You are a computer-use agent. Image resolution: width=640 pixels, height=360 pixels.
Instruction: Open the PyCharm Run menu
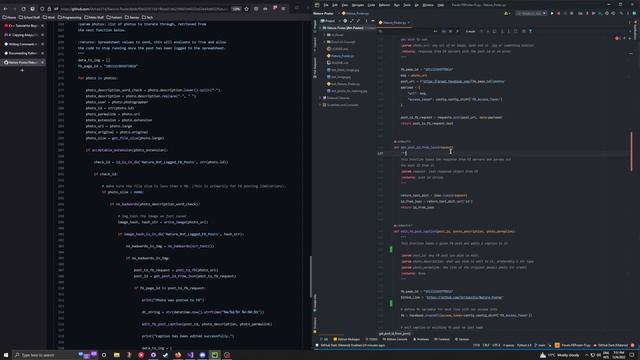397,5
